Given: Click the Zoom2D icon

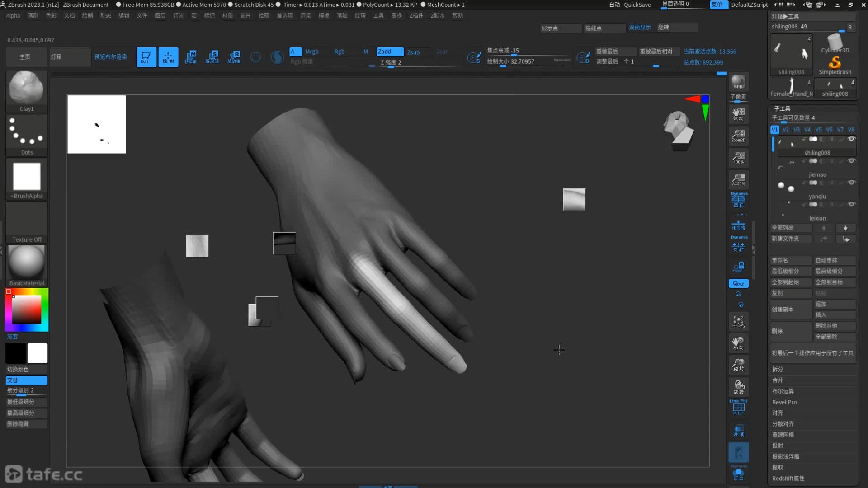Looking at the screenshot, I should 738,136.
